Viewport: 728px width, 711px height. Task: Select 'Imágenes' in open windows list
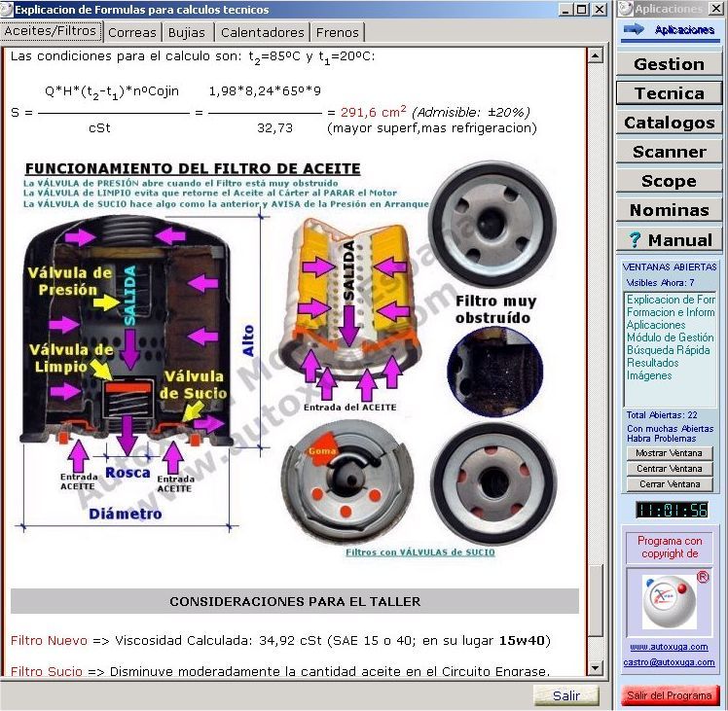point(649,375)
